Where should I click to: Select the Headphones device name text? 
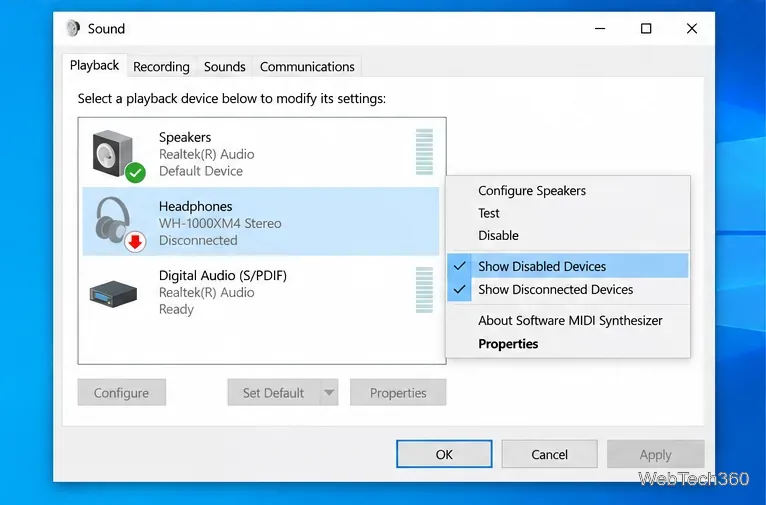(195, 207)
